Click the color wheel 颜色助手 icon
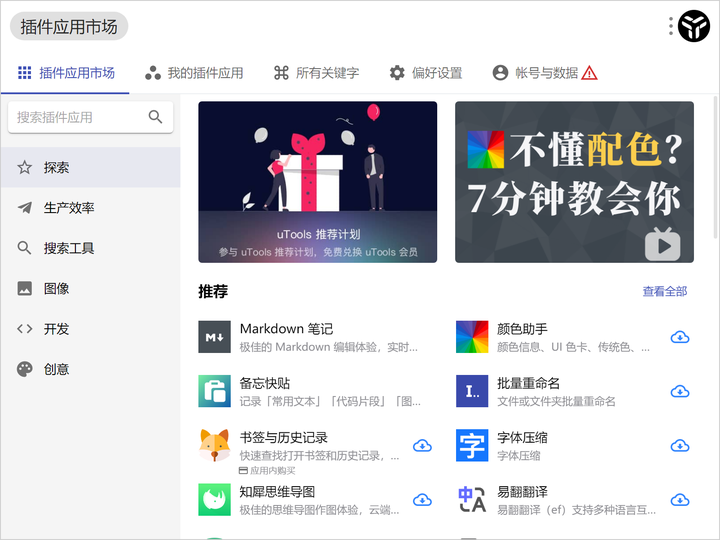The height and width of the screenshot is (540, 720). click(x=472, y=337)
